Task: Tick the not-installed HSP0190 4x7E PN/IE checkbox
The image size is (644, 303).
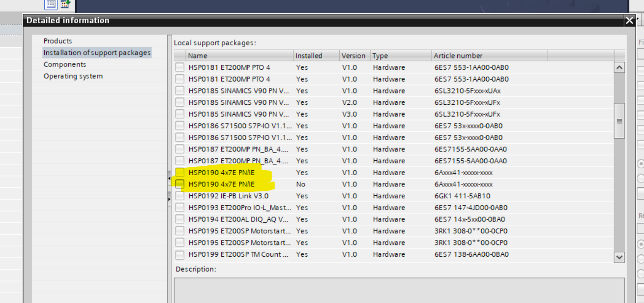Action: coord(180,184)
